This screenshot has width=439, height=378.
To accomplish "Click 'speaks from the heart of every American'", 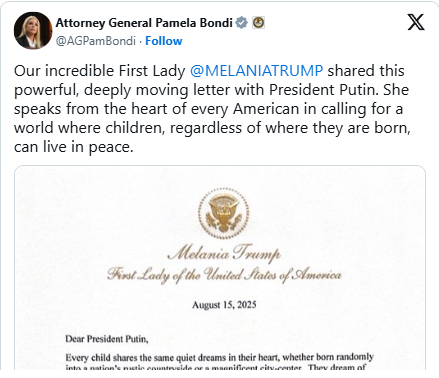I will pyautogui.click(x=156, y=109).
